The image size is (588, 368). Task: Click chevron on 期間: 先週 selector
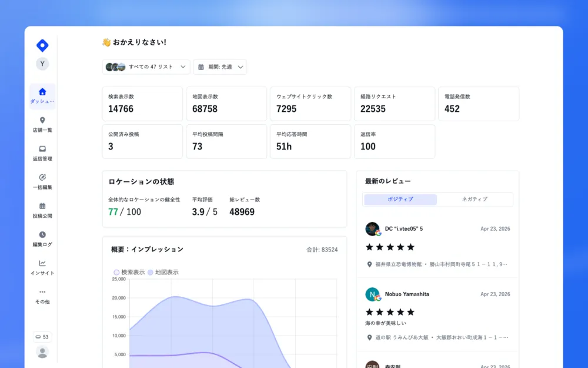tap(240, 67)
